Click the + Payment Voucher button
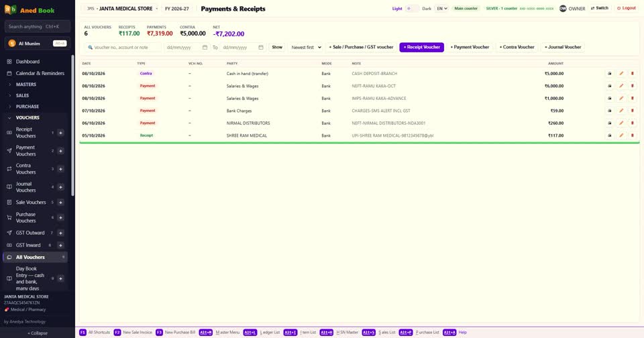Screen dimensions: 644x338 [x=470, y=47]
